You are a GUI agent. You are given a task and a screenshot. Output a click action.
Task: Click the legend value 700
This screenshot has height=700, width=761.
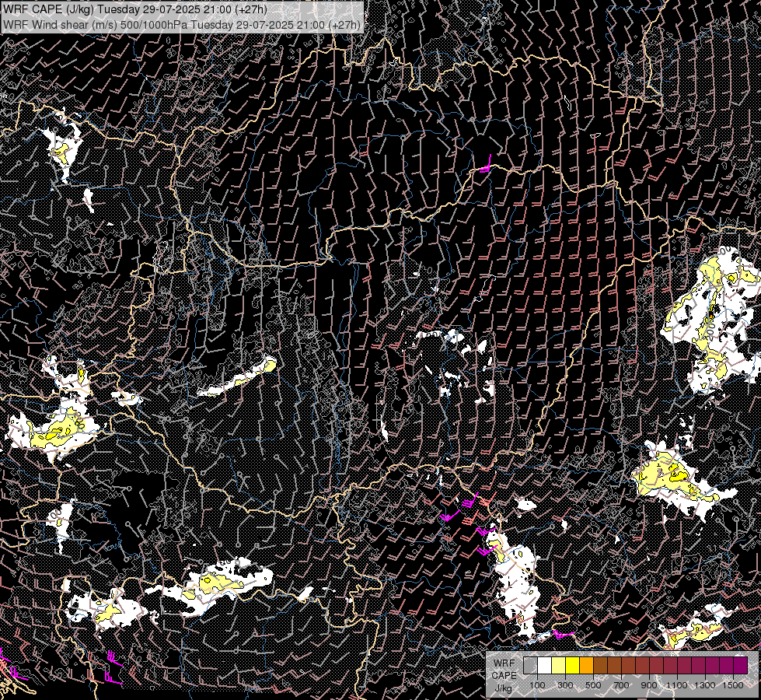pos(621,685)
